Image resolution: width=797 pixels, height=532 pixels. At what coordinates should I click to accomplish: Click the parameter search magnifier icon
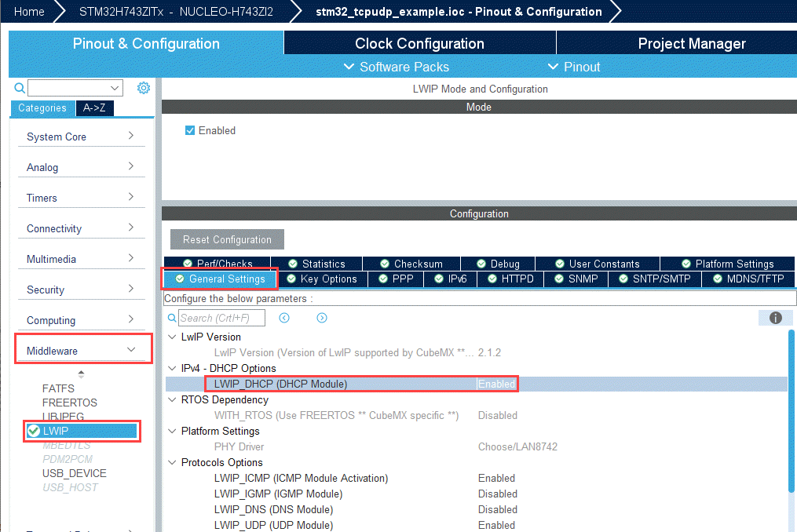(x=172, y=318)
